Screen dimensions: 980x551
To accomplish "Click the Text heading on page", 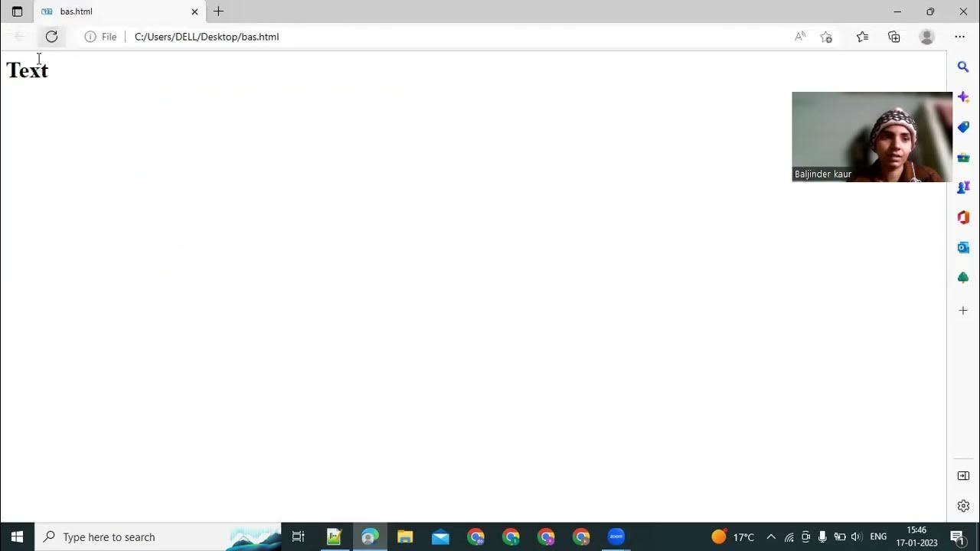I will pos(27,70).
